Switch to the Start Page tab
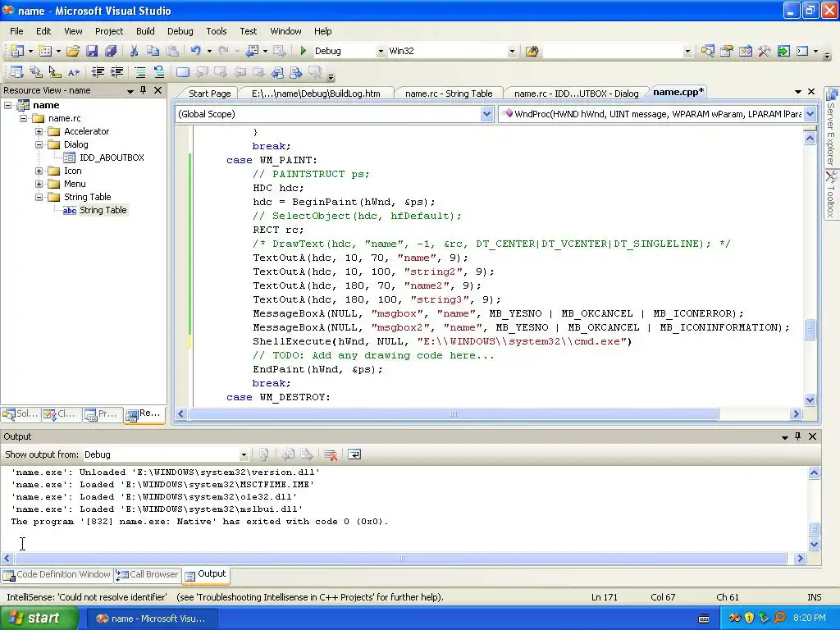Screen dimensions: 840x630 (x=209, y=94)
